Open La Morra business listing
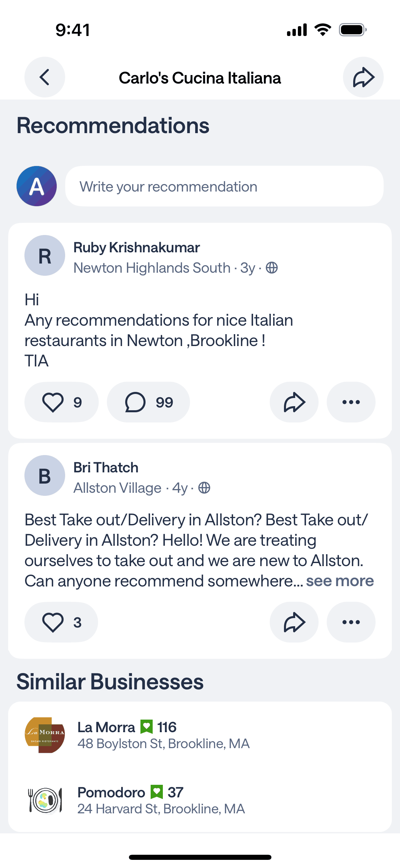The image size is (400, 868). coord(164,735)
